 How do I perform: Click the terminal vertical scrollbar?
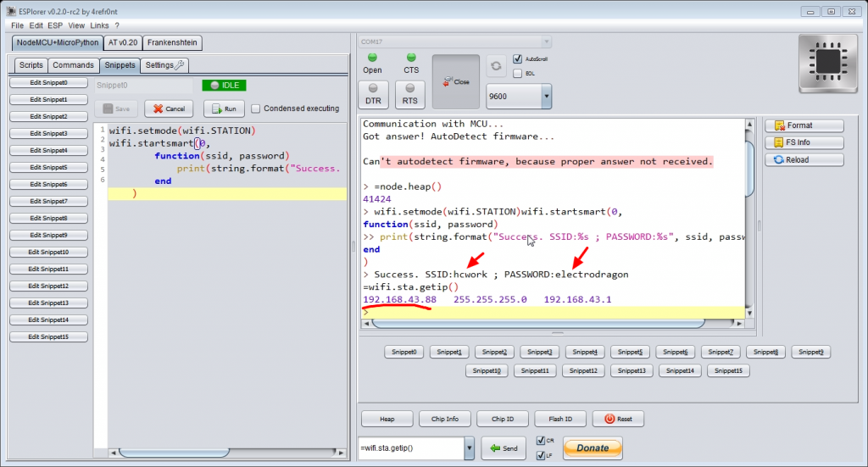point(749,169)
